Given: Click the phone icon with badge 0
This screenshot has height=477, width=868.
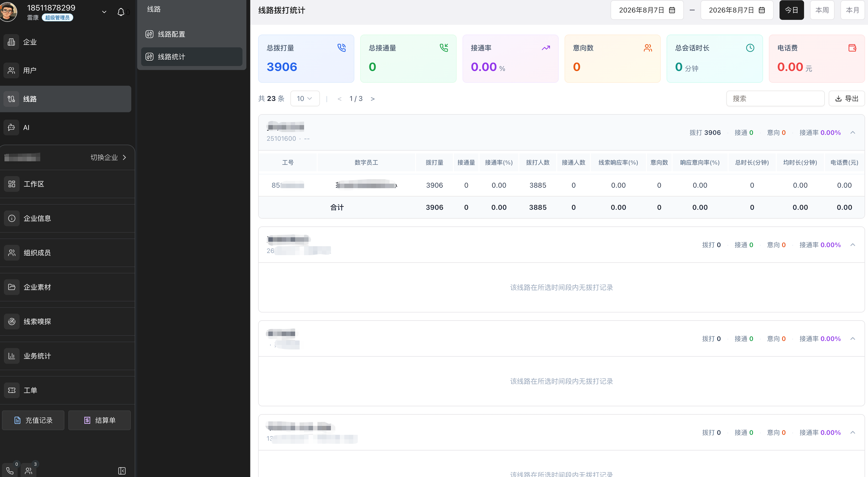Looking at the screenshot, I should coord(10,470).
